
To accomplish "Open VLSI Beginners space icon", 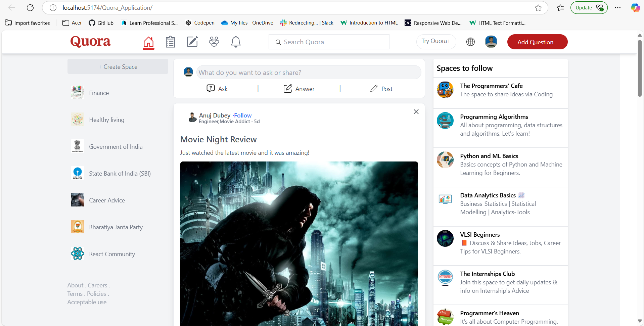I will (x=445, y=238).
